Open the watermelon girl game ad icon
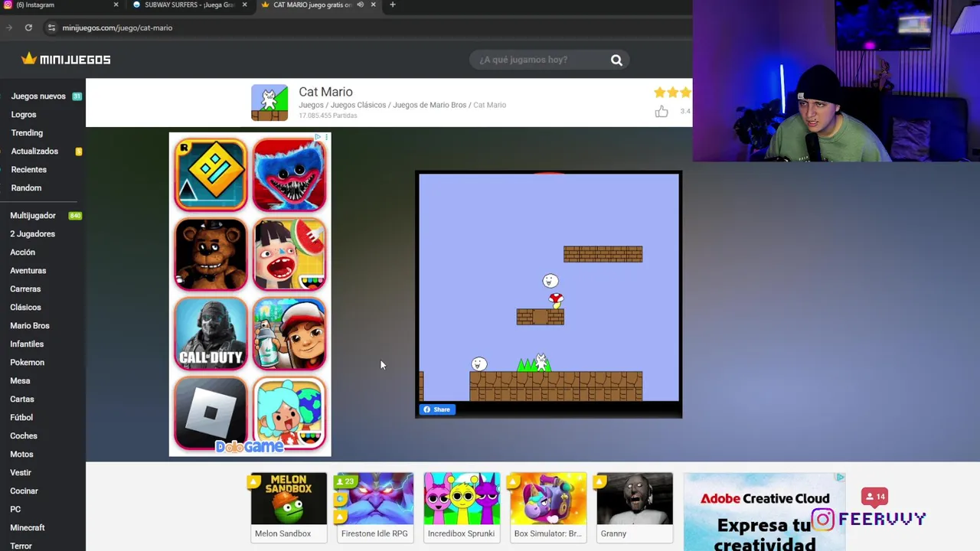Image resolution: width=980 pixels, height=551 pixels. [289, 254]
